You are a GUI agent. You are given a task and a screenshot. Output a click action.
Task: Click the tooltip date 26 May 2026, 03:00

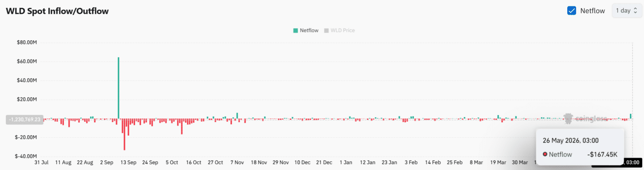[570, 140]
